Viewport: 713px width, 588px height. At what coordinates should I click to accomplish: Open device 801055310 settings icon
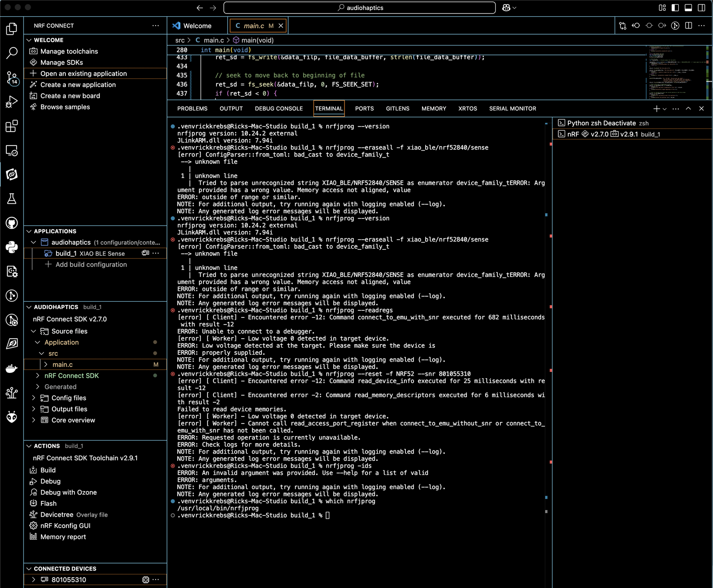(146, 580)
